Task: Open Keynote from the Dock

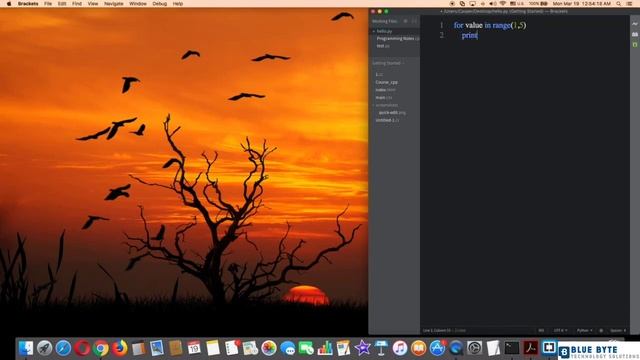Action: coord(381,348)
